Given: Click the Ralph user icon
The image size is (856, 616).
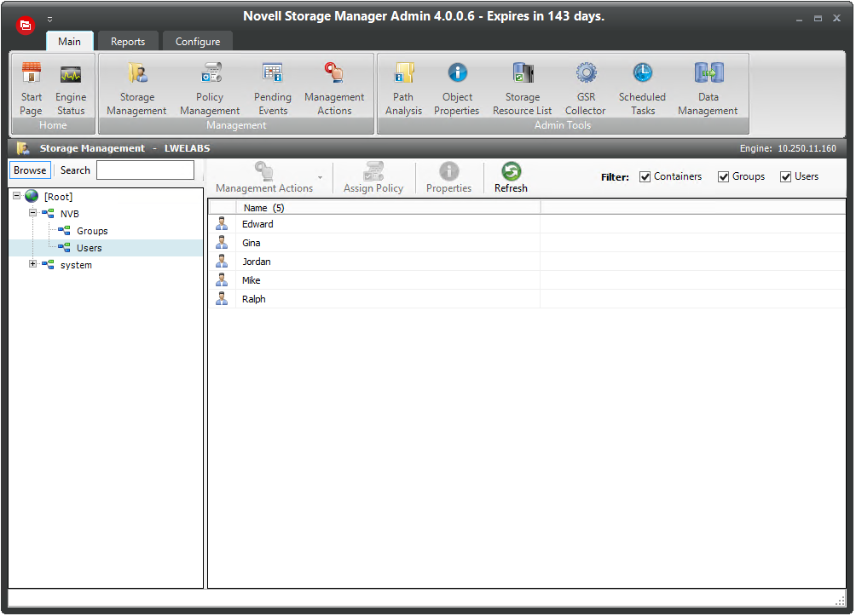Looking at the screenshot, I should click(222, 298).
